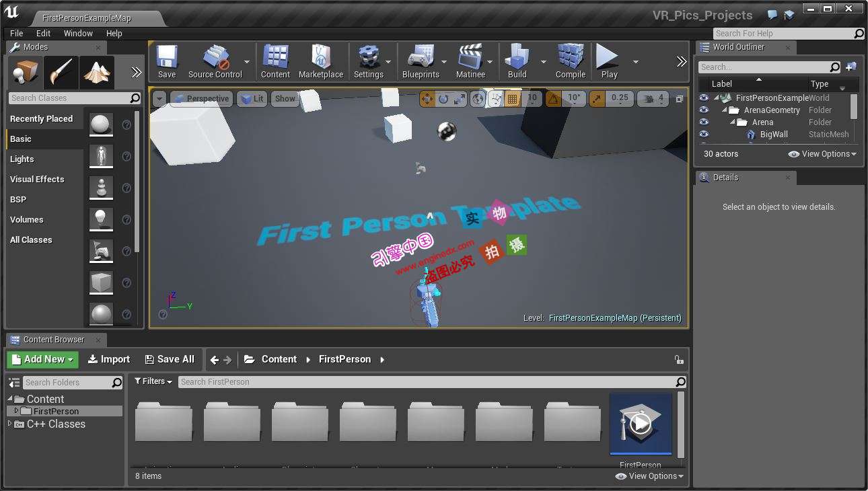This screenshot has width=868, height=491.
Task: Open the scale snap 0.25 dropdown
Action: [x=620, y=98]
